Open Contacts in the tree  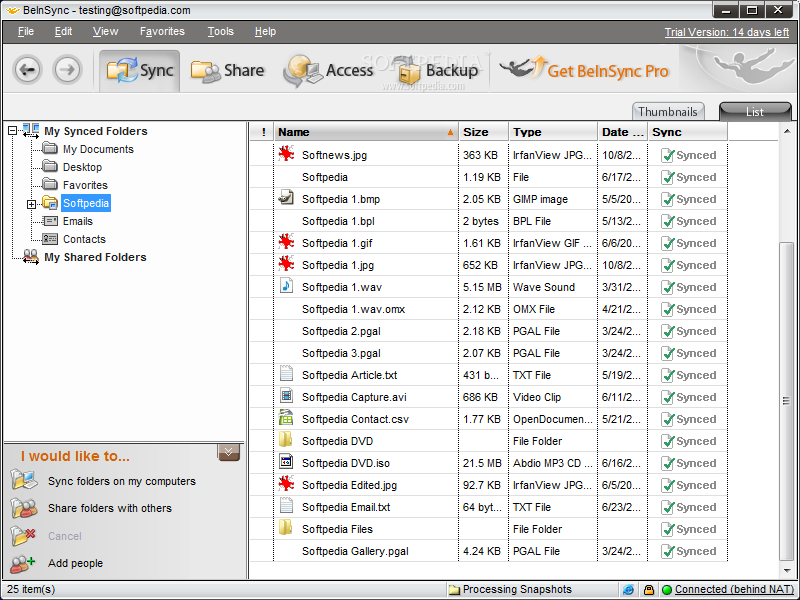point(84,239)
